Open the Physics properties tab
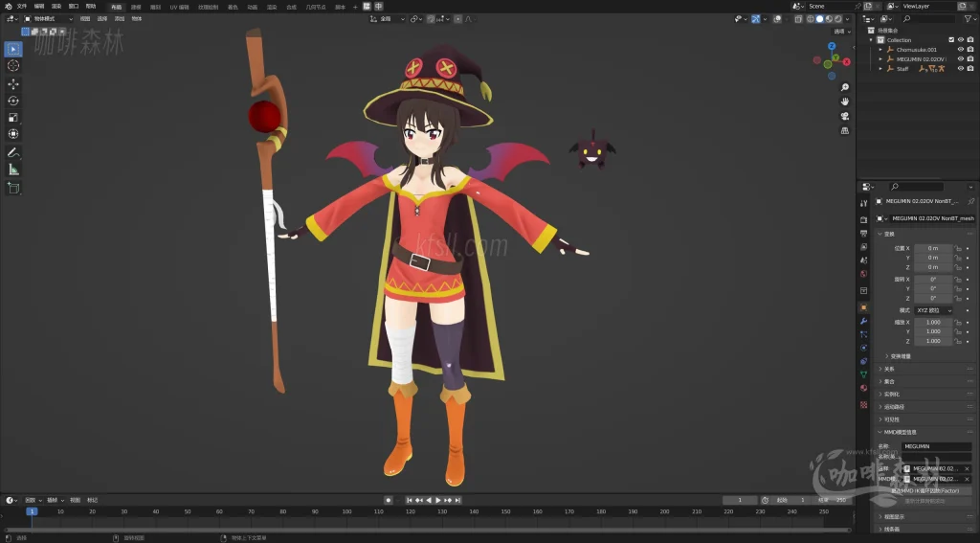Image resolution: width=980 pixels, height=543 pixels. [x=864, y=348]
